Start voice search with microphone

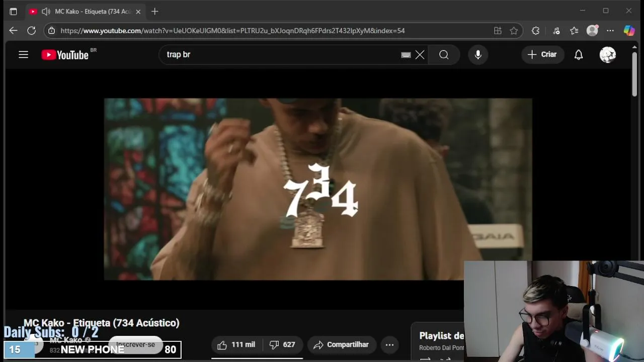click(478, 54)
